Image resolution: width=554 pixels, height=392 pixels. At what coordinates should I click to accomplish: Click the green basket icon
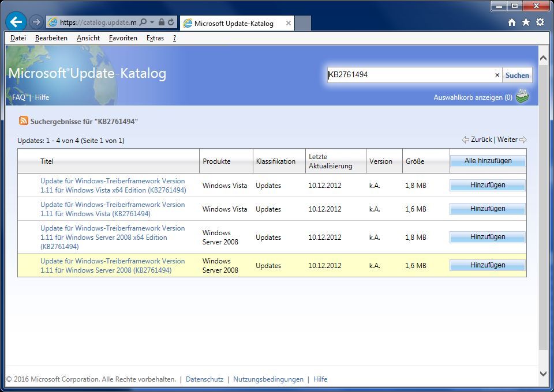tap(522, 96)
